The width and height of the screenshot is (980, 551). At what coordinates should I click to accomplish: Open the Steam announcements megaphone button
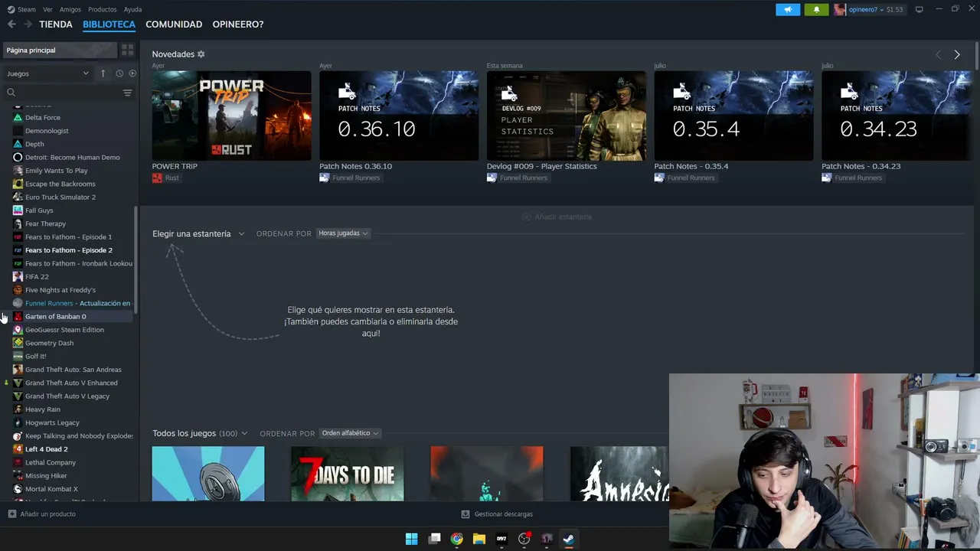pos(788,9)
